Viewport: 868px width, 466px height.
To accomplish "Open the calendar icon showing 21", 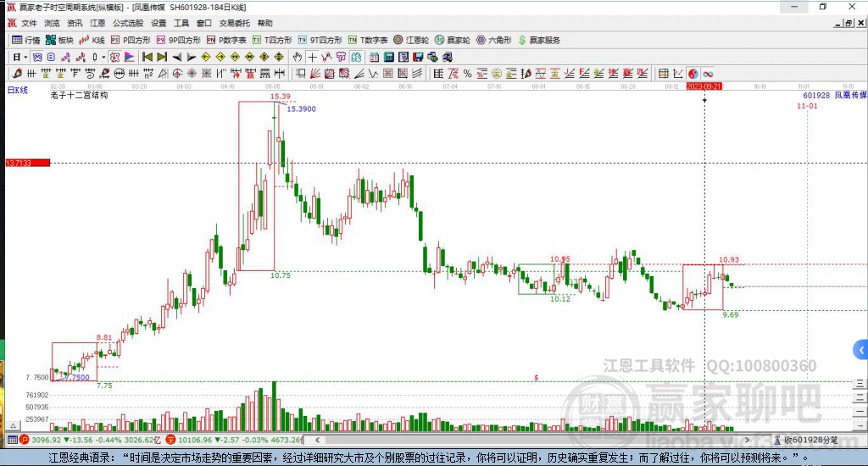I will tap(374, 57).
